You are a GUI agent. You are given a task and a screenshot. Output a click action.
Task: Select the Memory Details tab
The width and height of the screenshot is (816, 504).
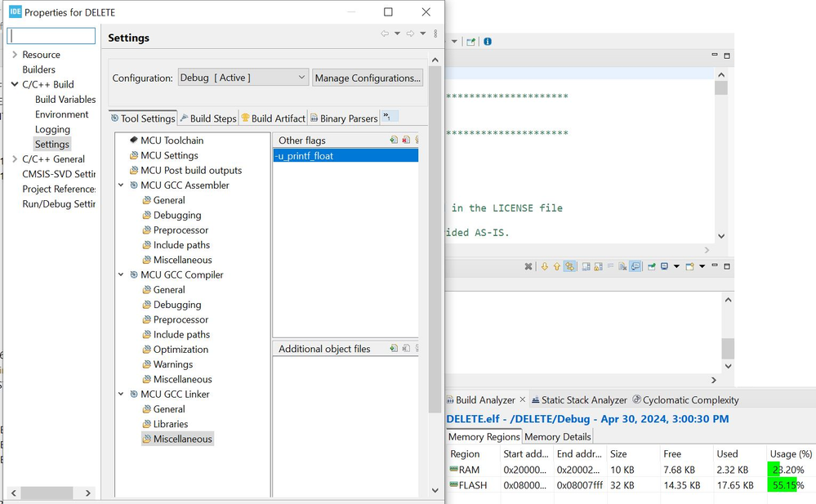tap(557, 437)
